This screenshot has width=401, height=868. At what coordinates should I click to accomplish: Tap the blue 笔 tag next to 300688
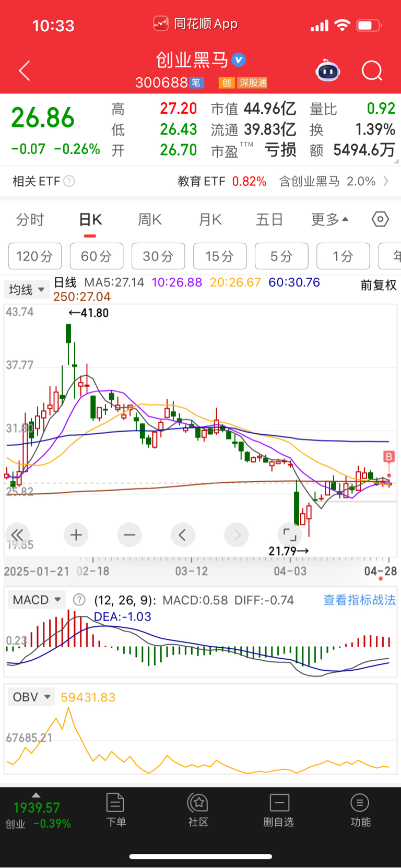click(196, 82)
